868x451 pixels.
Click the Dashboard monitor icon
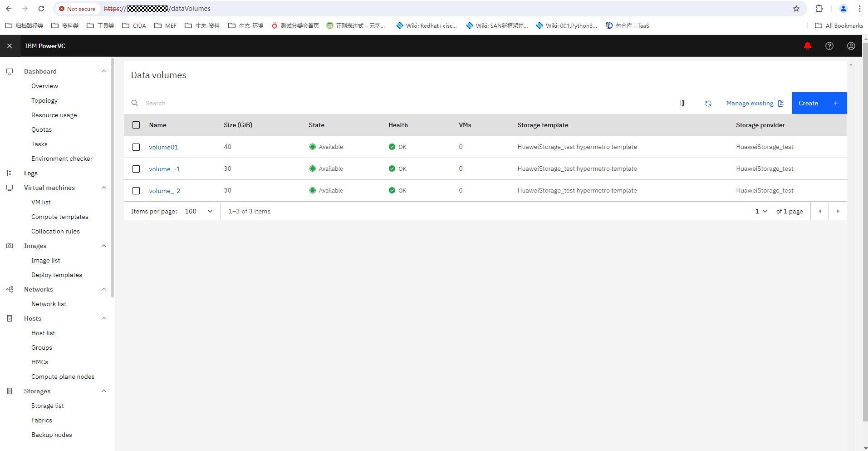click(10, 71)
